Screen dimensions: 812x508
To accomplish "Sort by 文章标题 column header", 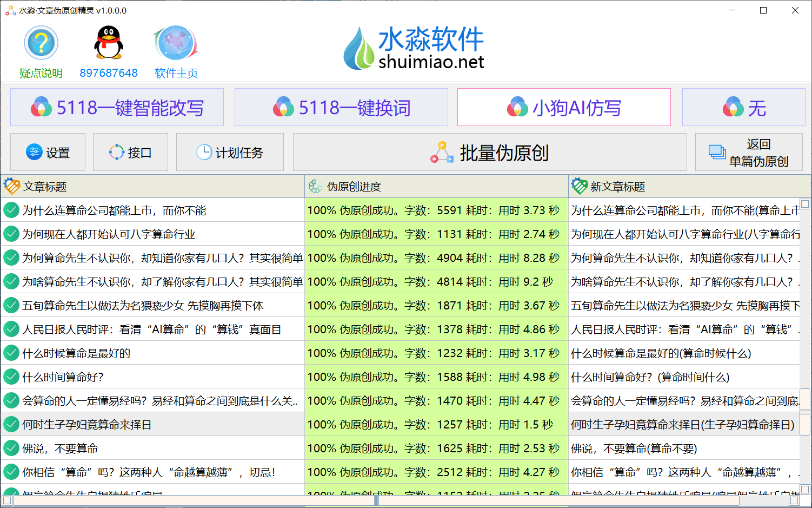I will [x=153, y=187].
